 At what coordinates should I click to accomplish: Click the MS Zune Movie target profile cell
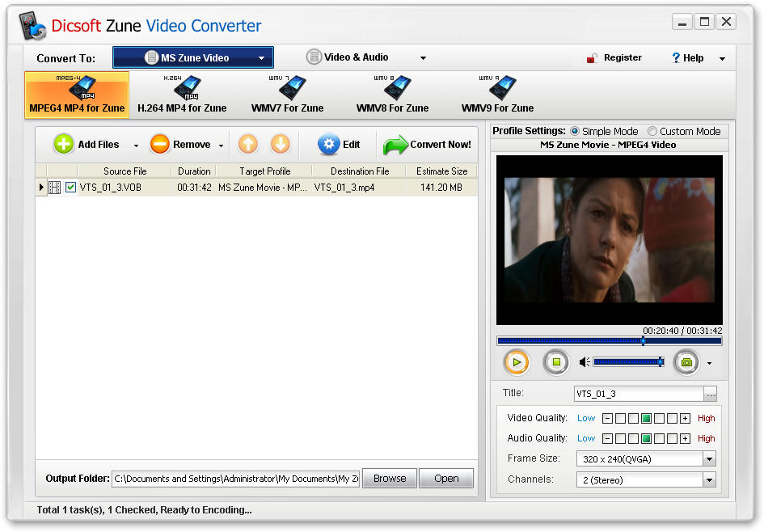(263, 188)
